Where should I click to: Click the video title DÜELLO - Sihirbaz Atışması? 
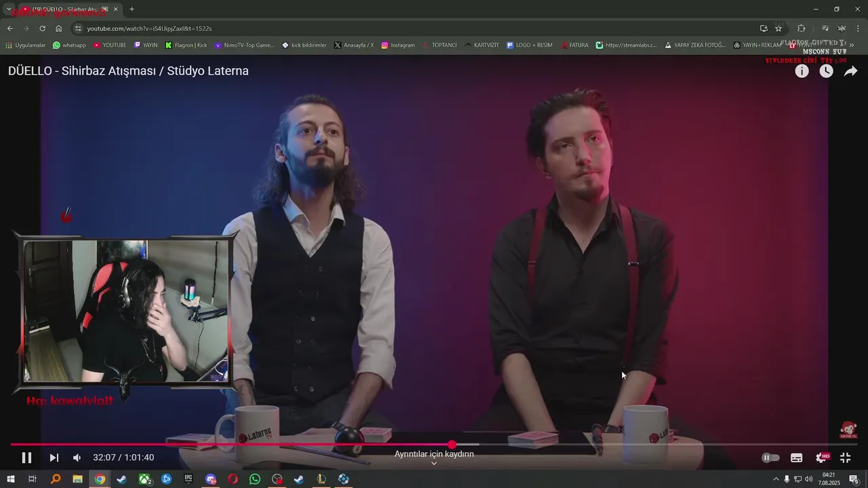pos(128,71)
